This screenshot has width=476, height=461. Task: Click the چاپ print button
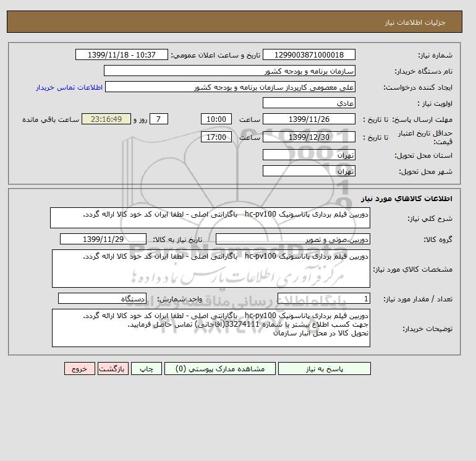coord(147,368)
